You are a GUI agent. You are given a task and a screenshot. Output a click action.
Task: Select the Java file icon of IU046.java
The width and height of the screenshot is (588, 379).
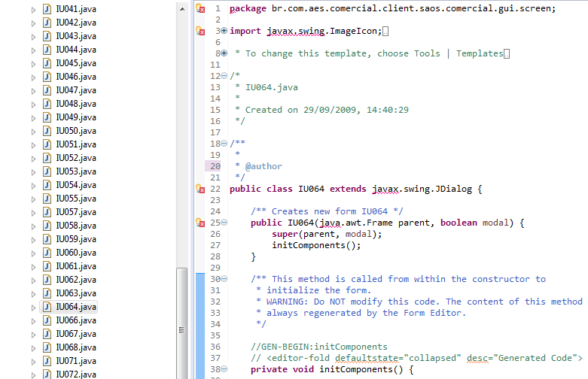point(47,77)
